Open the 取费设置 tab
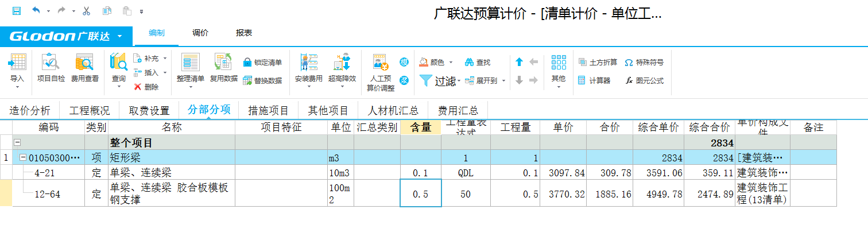 point(149,110)
